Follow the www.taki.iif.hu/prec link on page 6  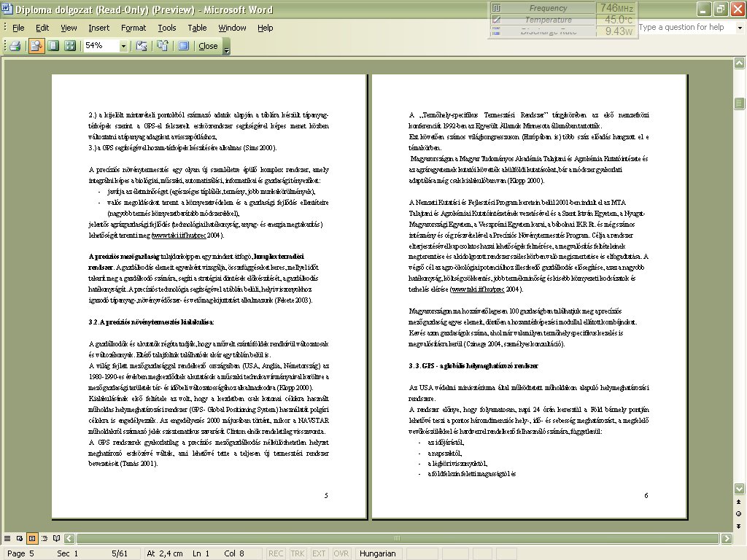(478, 289)
